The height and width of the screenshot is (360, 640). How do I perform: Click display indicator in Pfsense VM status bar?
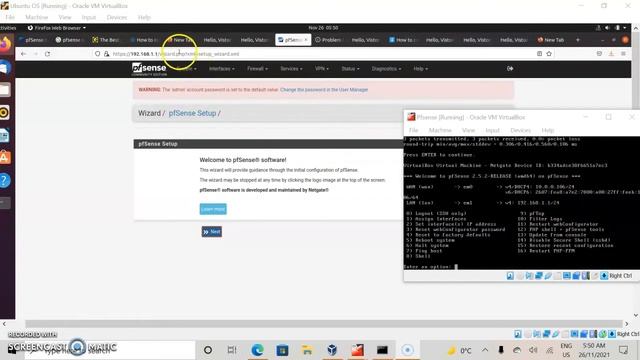(567, 276)
